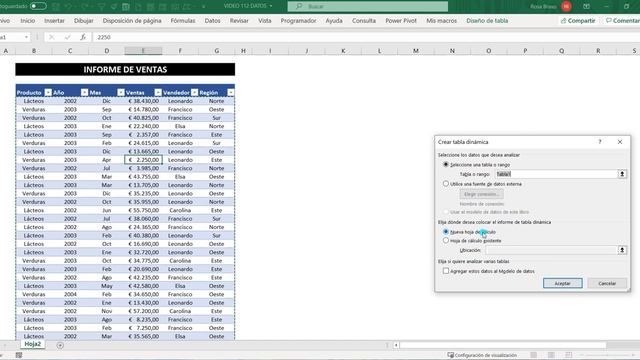Click the Comentarios button

[622, 20]
